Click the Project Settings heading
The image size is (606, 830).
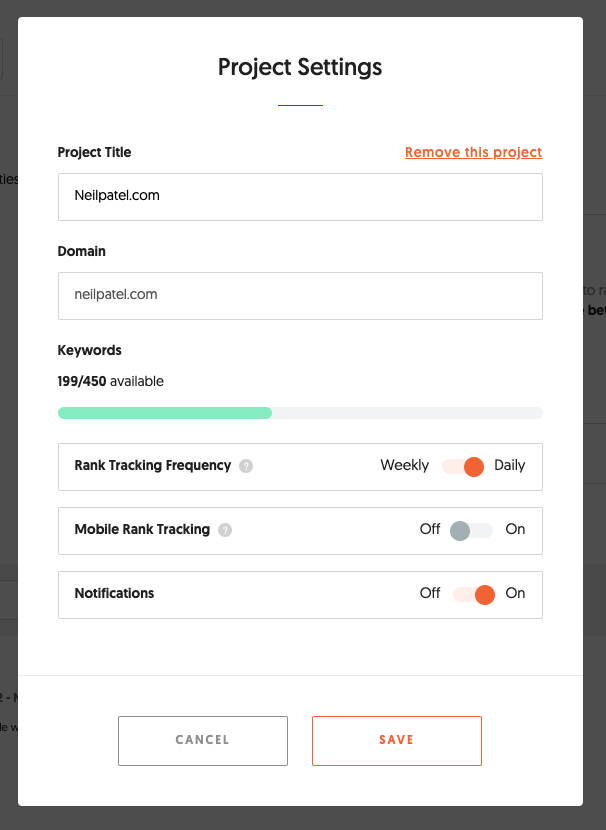click(300, 68)
